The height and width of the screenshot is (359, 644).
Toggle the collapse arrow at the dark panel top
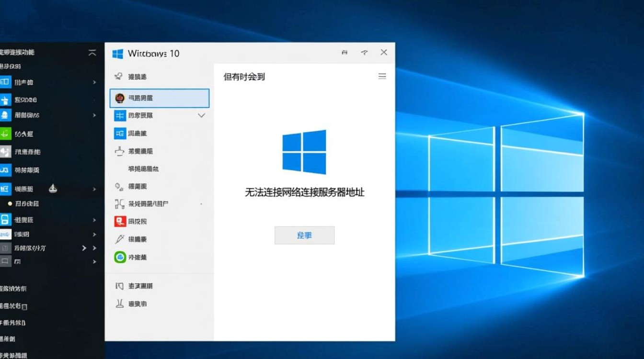(92, 53)
